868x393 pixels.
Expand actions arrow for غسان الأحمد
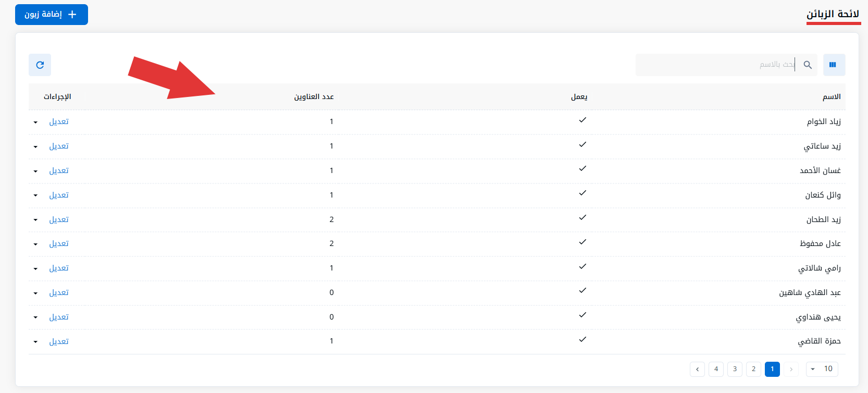point(35,171)
